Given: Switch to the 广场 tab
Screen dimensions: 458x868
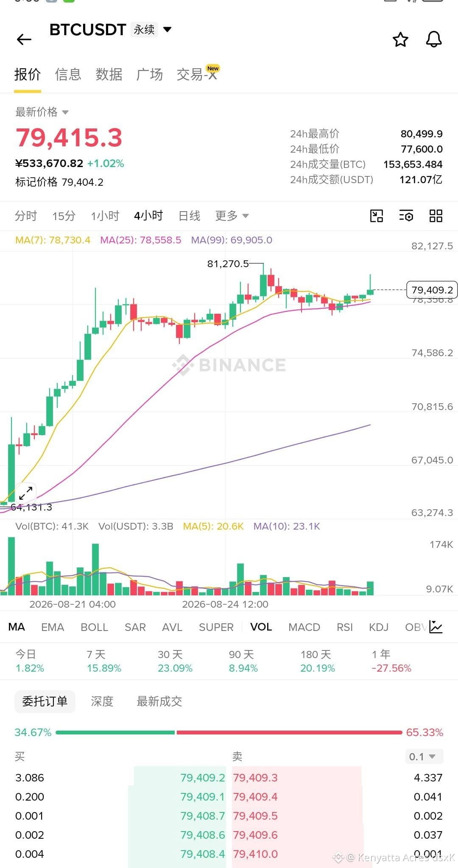Looking at the screenshot, I should [x=150, y=75].
